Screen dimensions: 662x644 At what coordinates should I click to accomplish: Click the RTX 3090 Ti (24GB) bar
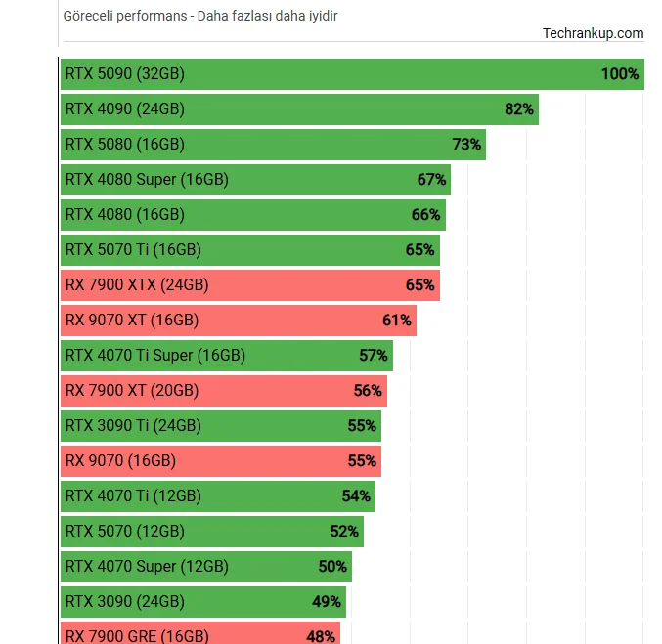[x=220, y=426]
